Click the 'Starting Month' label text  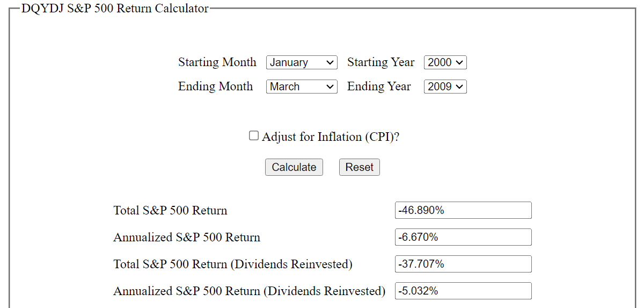[x=217, y=62]
